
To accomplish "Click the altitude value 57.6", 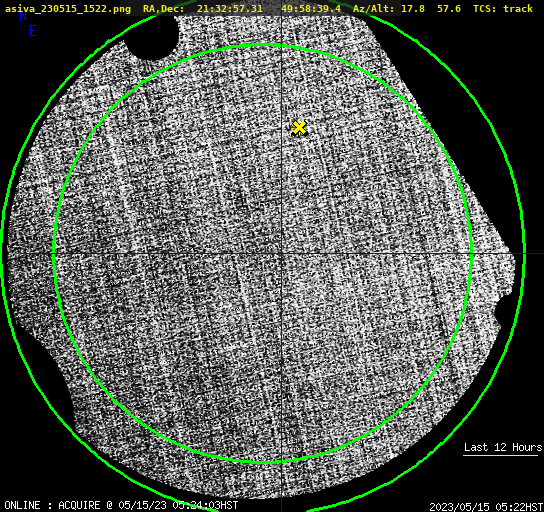I will (449, 9).
